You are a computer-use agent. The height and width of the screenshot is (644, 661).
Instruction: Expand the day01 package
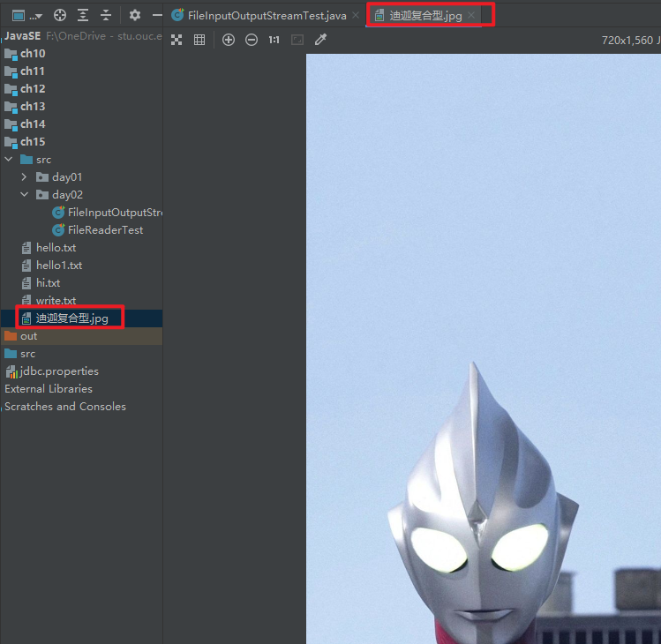coord(24,177)
